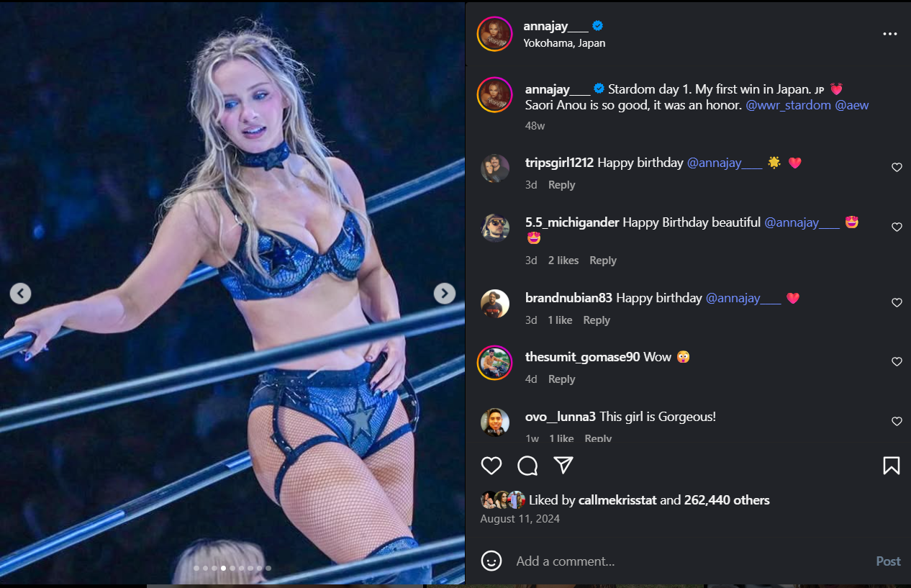Open the three-dot more options menu
This screenshot has height=588, width=911.
[x=890, y=34]
